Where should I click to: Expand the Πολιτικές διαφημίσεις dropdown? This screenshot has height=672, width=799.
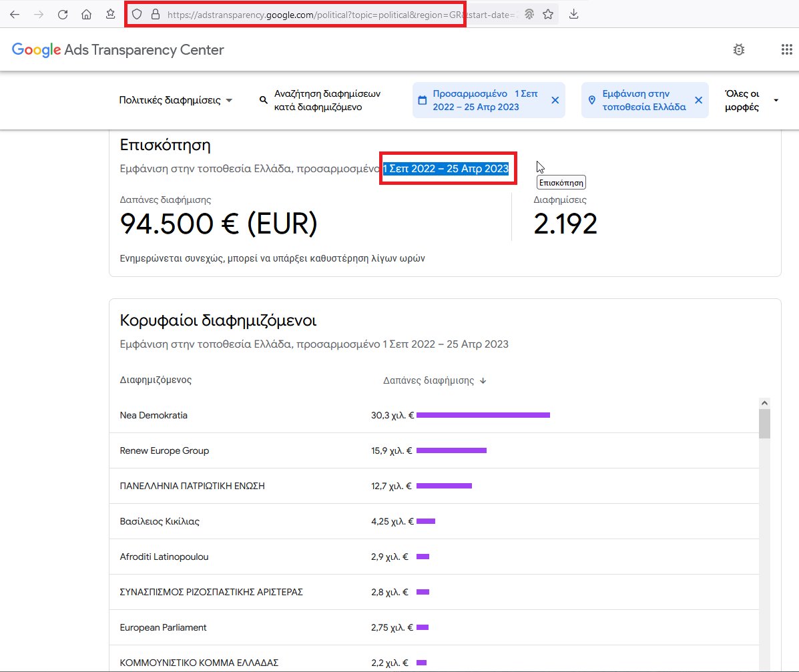tap(176, 100)
